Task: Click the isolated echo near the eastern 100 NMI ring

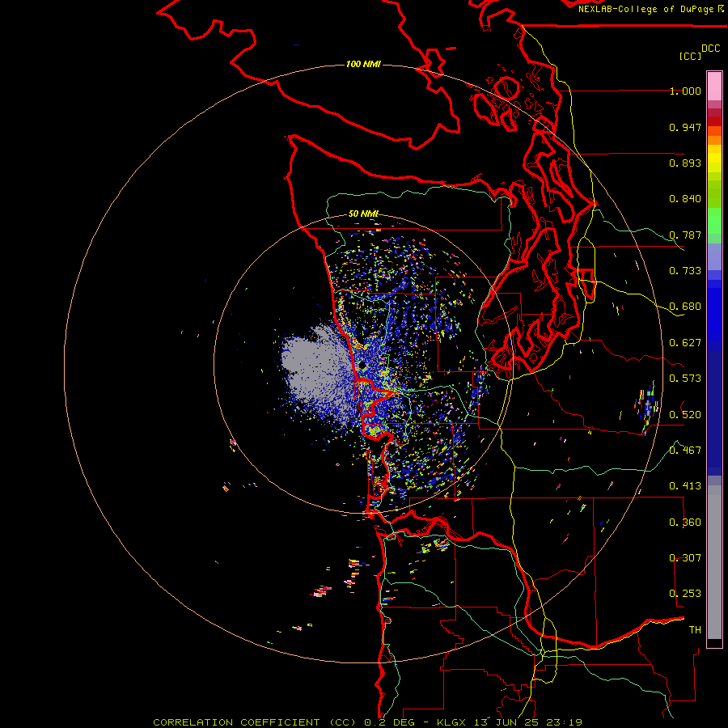Action: coord(648,407)
